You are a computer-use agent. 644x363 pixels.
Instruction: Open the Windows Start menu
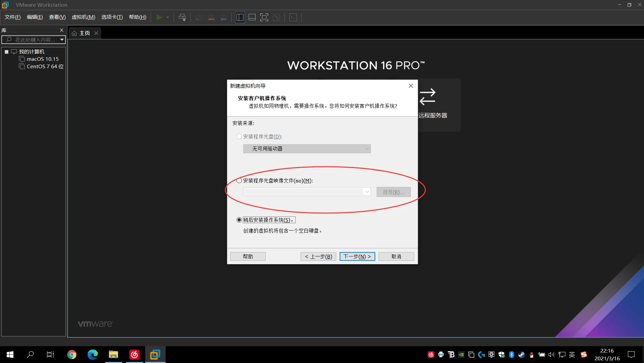pyautogui.click(x=10, y=355)
